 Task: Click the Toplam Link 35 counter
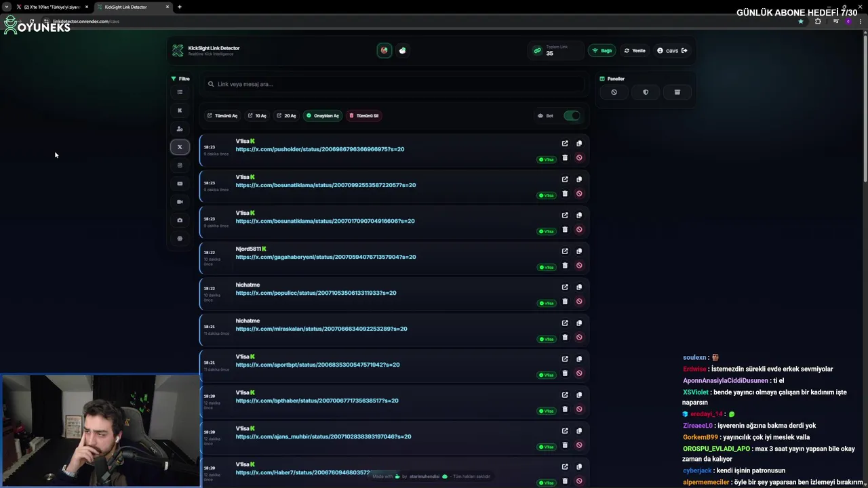click(555, 50)
